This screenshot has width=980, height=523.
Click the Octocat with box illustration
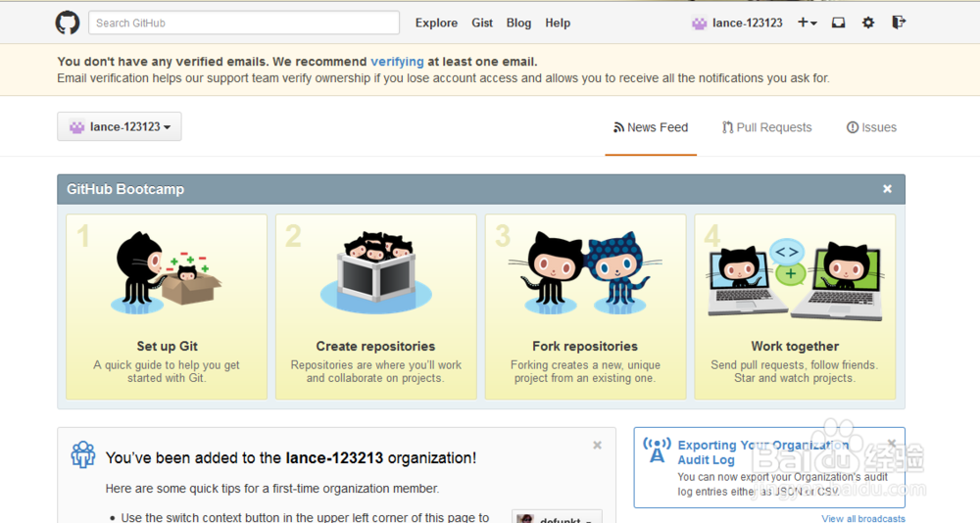point(167,273)
